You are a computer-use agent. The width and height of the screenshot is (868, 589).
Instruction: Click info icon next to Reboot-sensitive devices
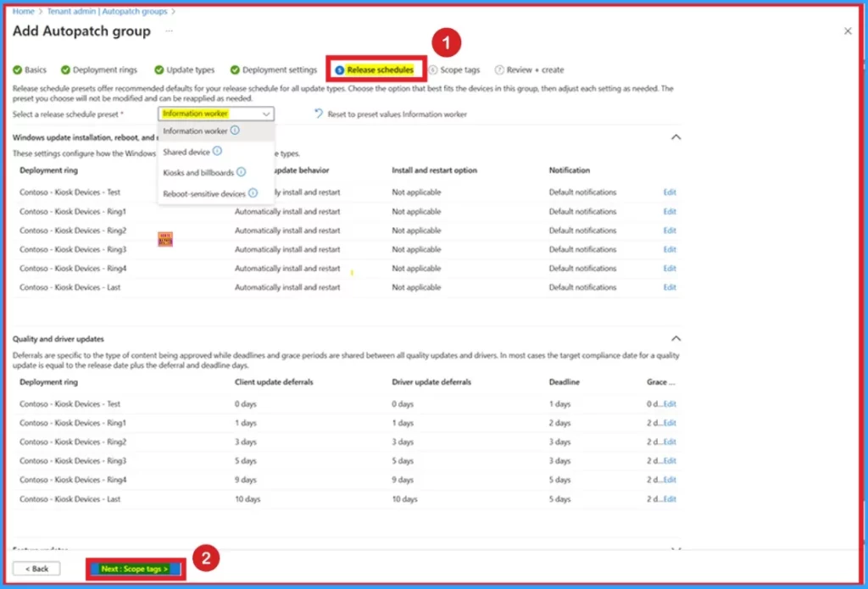pos(253,193)
